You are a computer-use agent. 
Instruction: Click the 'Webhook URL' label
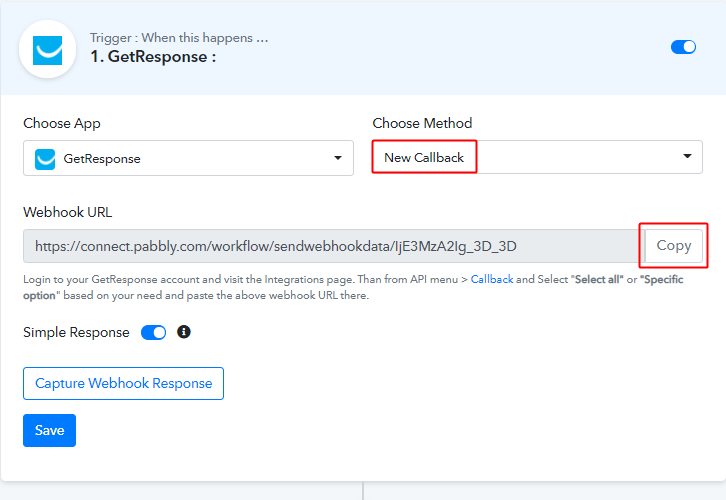68,212
